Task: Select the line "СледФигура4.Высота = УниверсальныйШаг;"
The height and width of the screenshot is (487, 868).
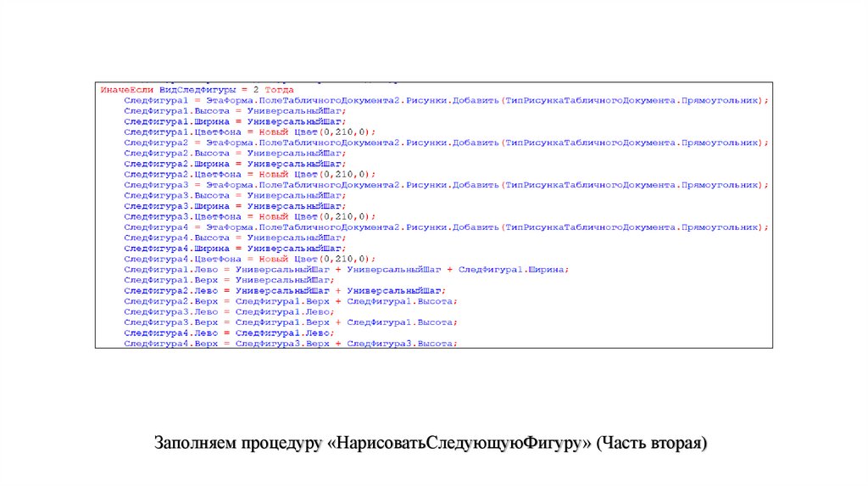Action: [x=235, y=238]
